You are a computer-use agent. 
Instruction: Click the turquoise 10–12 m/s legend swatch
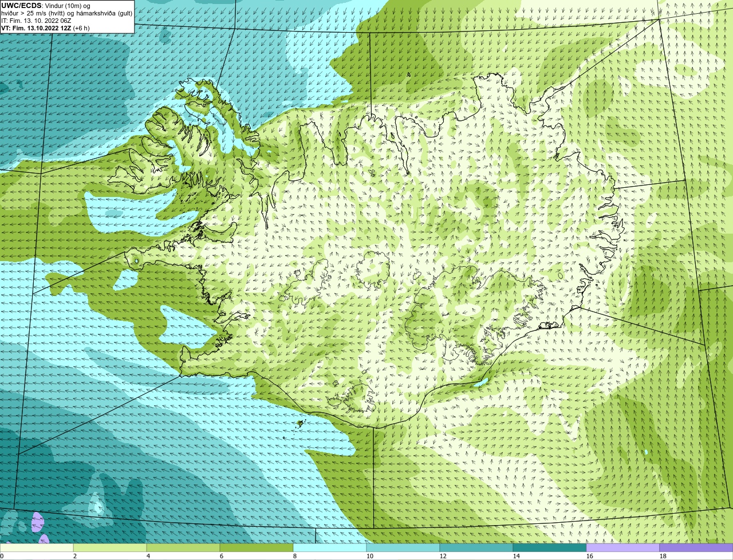(x=403, y=548)
